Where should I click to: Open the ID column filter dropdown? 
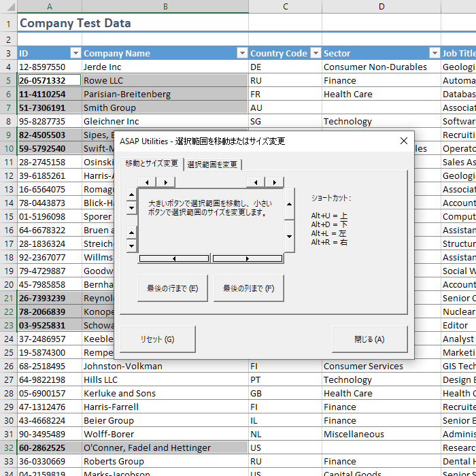pos(75,53)
